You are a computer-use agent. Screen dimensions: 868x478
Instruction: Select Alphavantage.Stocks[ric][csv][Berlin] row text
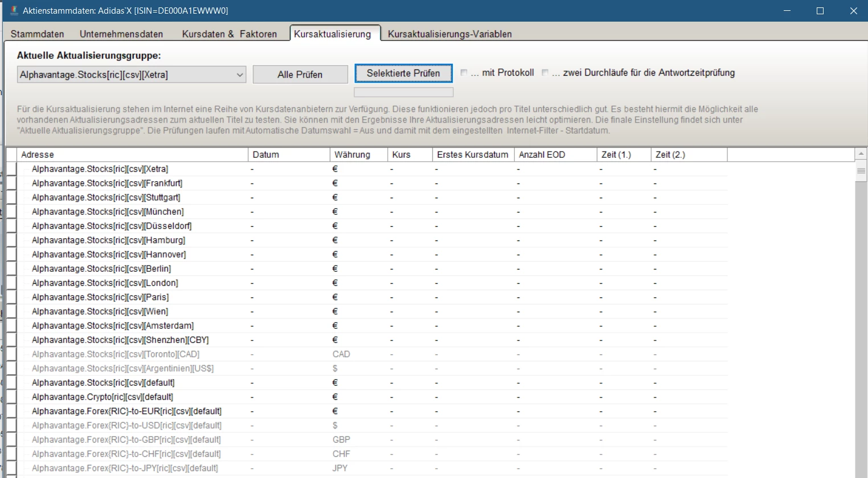click(x=101, y=269)
